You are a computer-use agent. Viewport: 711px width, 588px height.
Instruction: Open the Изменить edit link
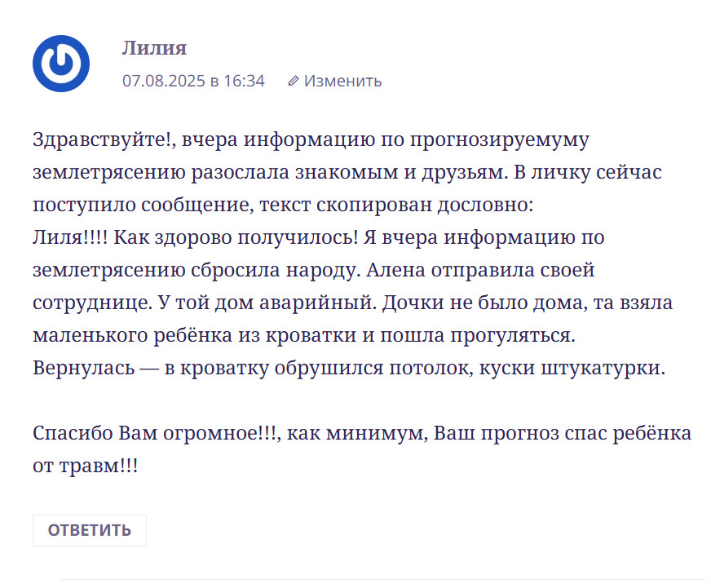click(342, 82)
